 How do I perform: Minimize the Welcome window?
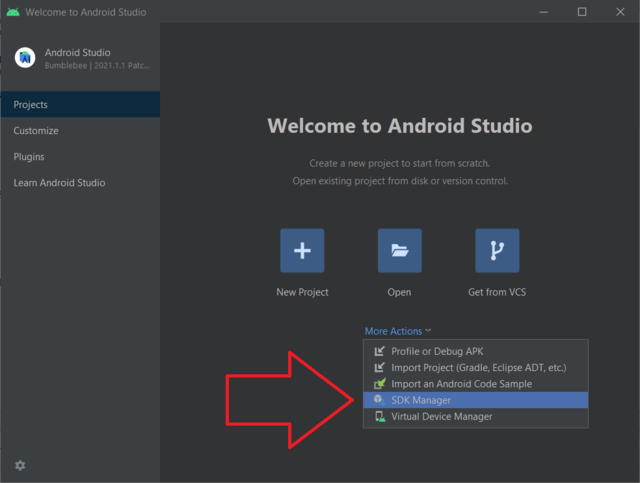(544, 12)
